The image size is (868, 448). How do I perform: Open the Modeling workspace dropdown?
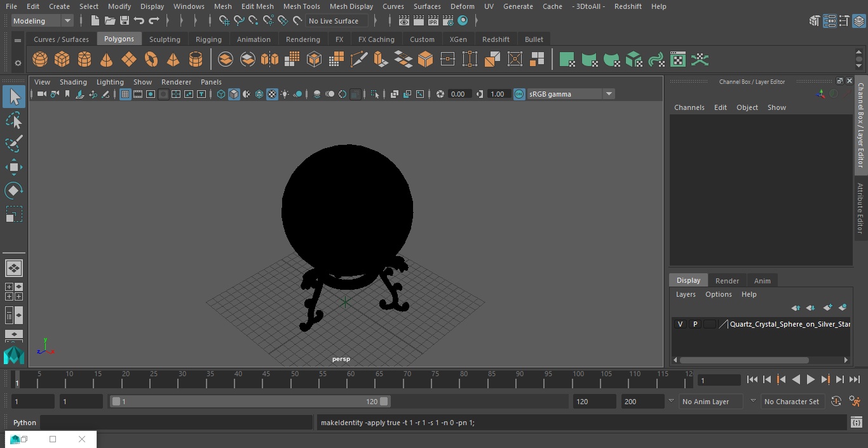(x=43, y=21)
